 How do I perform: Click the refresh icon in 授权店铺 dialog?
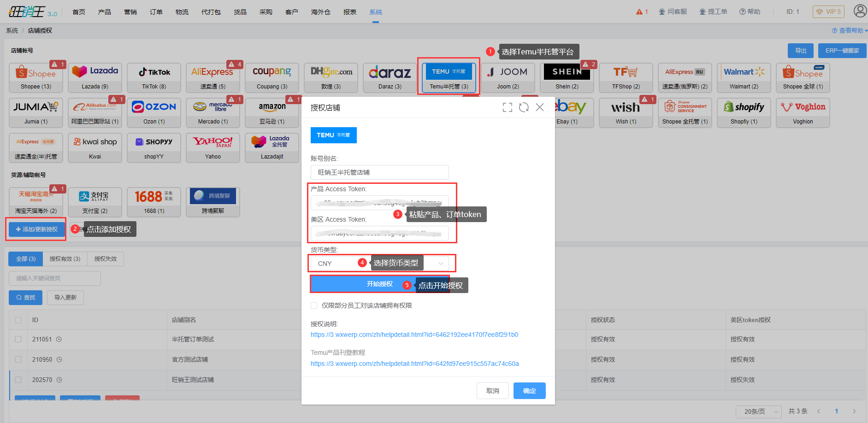pyautogui.click(x=524, y=107)
